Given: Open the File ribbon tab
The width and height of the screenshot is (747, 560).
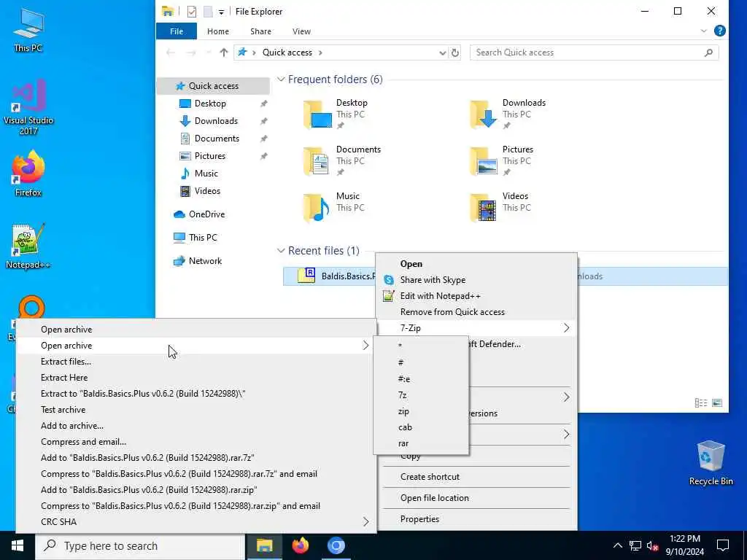Looking at the screenshot, I should point(177,31).
